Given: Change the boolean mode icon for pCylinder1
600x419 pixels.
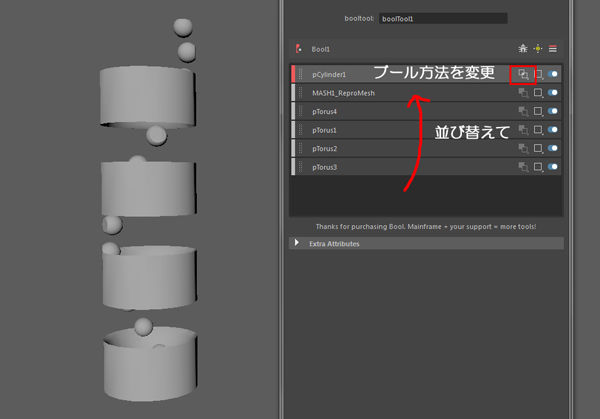Looking at the screenshot, I should coord(523,74).
